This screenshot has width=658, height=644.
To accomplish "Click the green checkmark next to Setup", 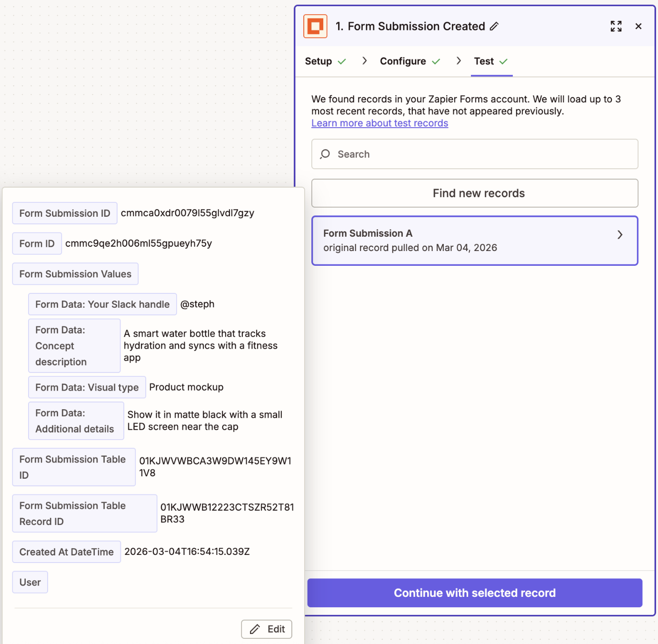I will [343, 61].
